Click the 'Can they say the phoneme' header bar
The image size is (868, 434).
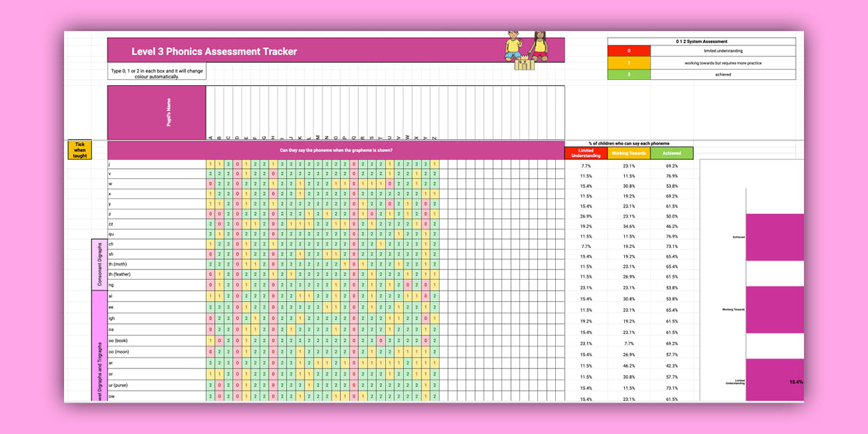pyautogui.click(x=336, y=150)
